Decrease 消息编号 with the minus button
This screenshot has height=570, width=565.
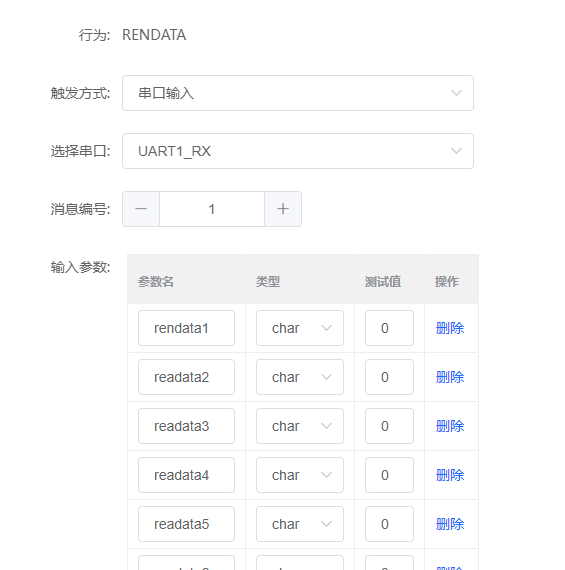pyautogui.click(x=141, y=209)
